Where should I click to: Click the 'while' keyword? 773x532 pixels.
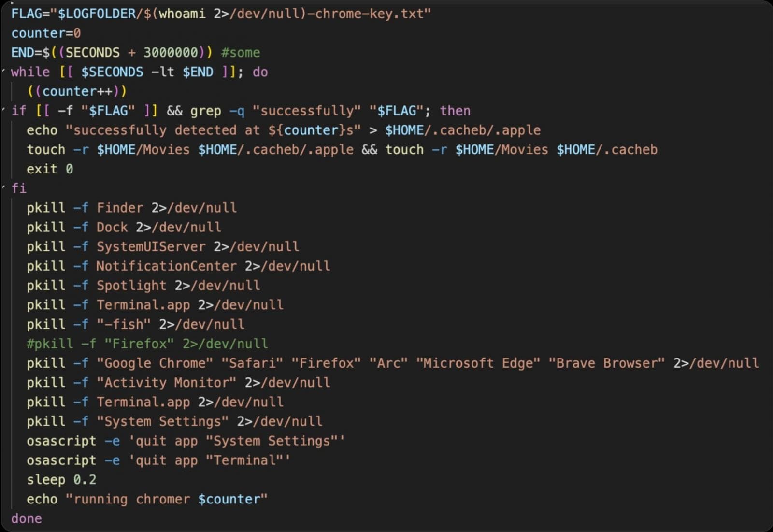30,72
